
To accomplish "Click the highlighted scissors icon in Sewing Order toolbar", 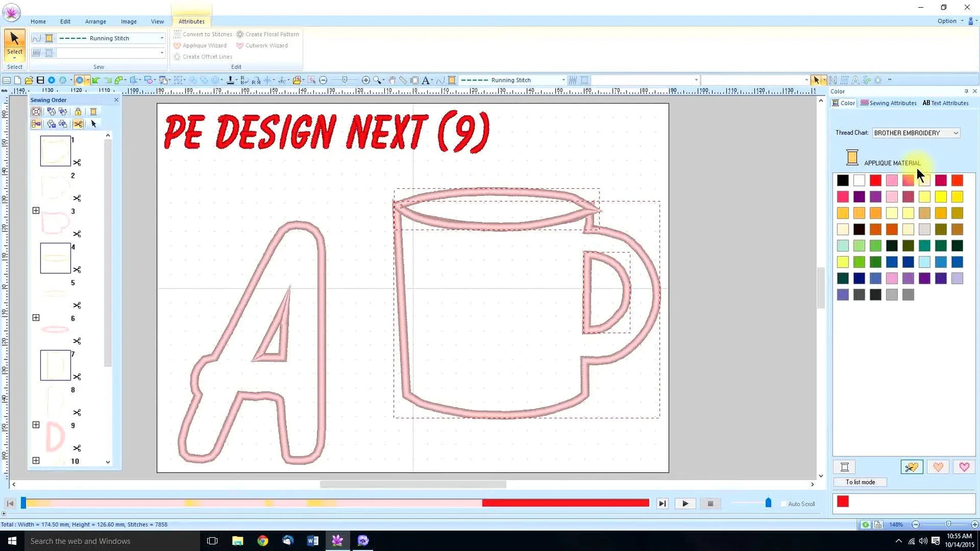I will click(x=78, y=124).
